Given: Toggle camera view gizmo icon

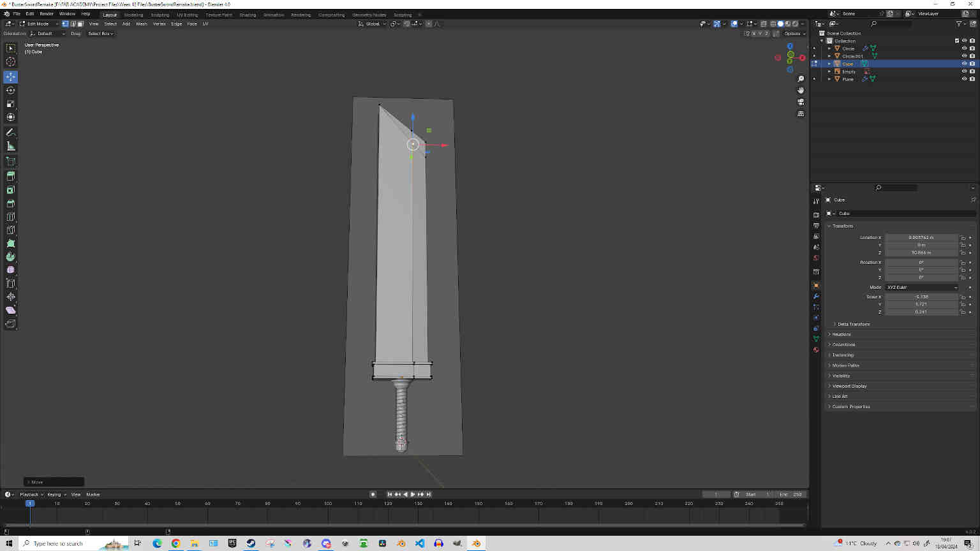Looking at the screenshot, I should tap(801, 102).
